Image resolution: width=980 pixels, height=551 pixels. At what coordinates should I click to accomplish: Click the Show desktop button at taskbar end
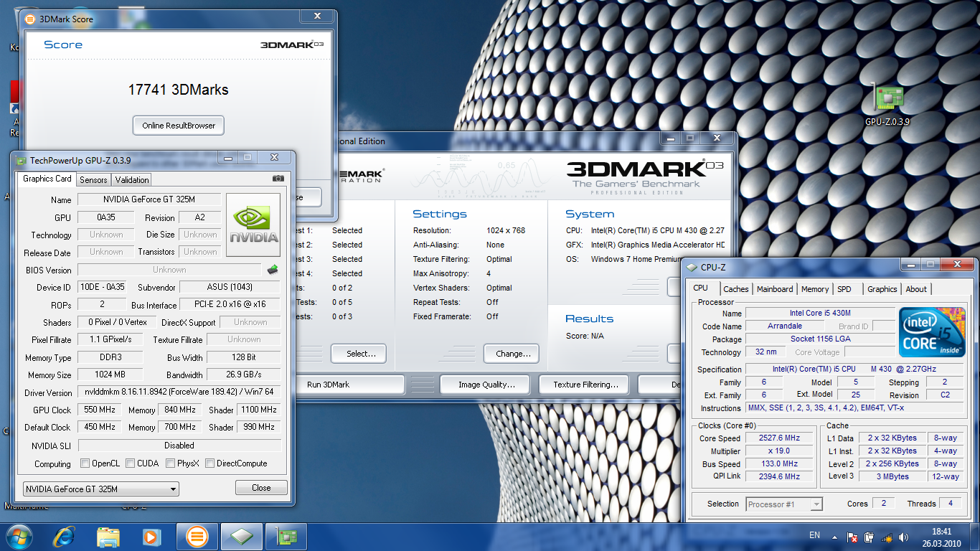click(975, 537)
